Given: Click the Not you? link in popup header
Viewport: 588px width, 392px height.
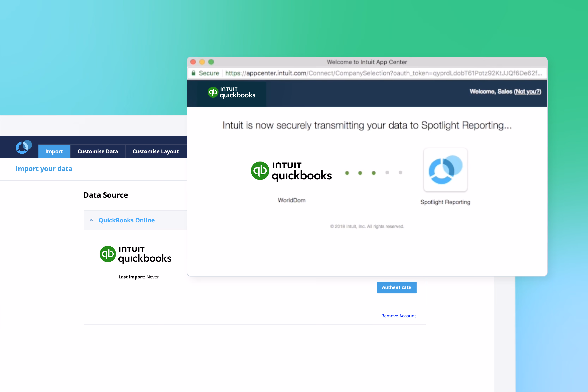Looking at the screenshot, I should (528, 92).
